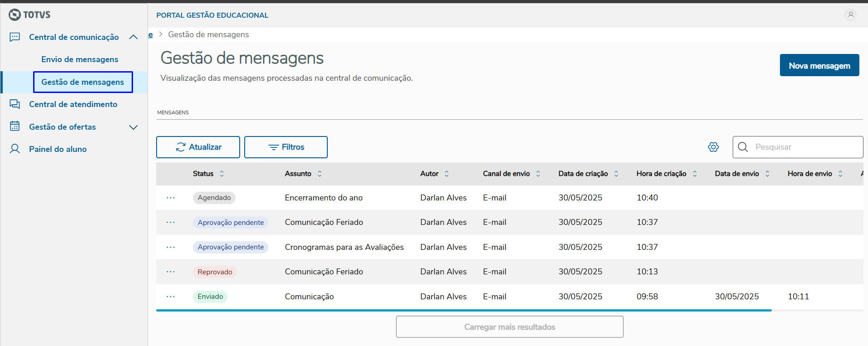Open the Filtros options
This screenshot has height=346, width=868.
pyautogui.click(x=286, y=147)
